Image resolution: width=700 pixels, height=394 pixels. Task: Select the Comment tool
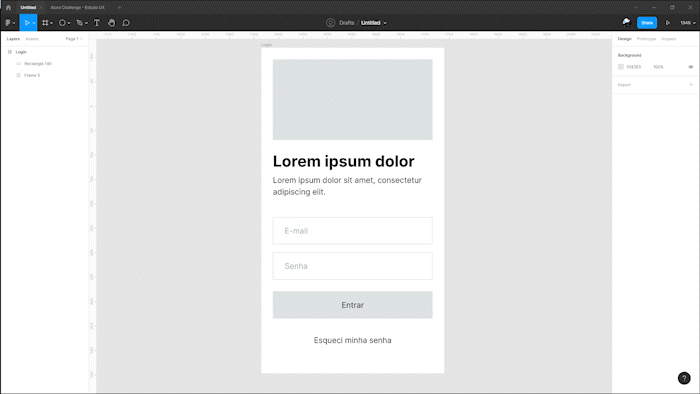[126, 23]
